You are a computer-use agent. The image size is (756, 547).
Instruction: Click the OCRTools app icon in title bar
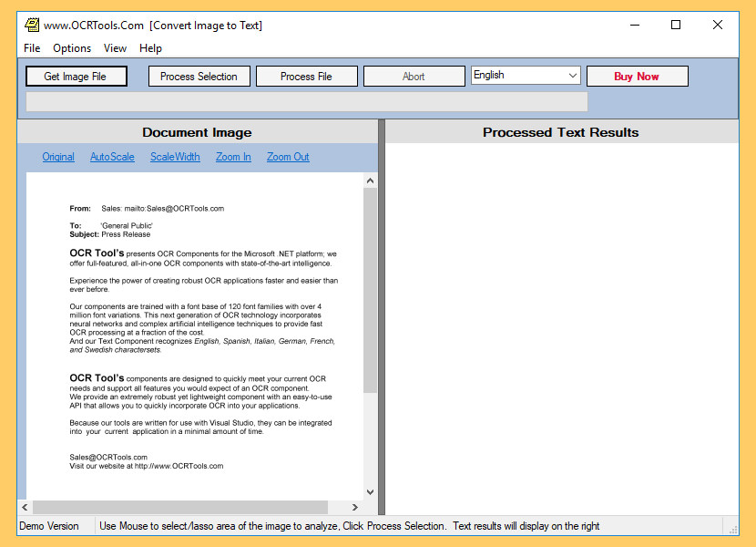pos(32,25)
